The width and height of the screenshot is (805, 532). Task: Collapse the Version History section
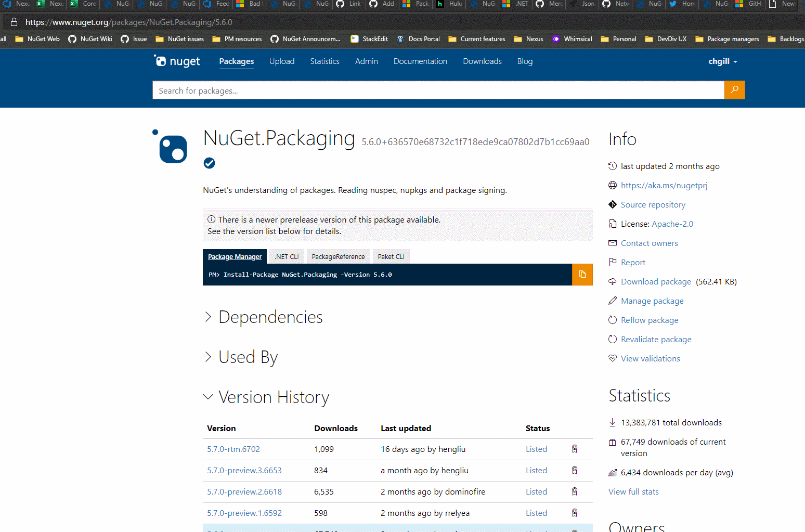coord(266,397)
